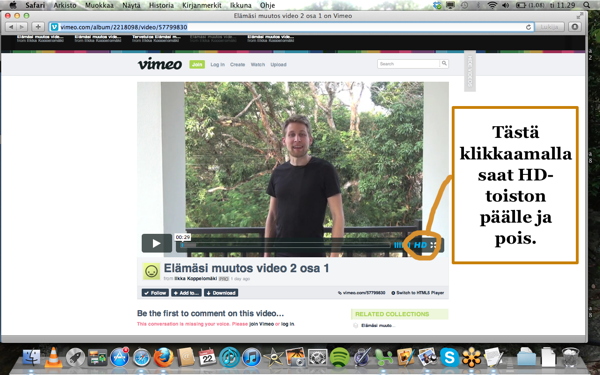Open the Muokkaa menu
Screen dimensions: 600x375
coord(99,5)
